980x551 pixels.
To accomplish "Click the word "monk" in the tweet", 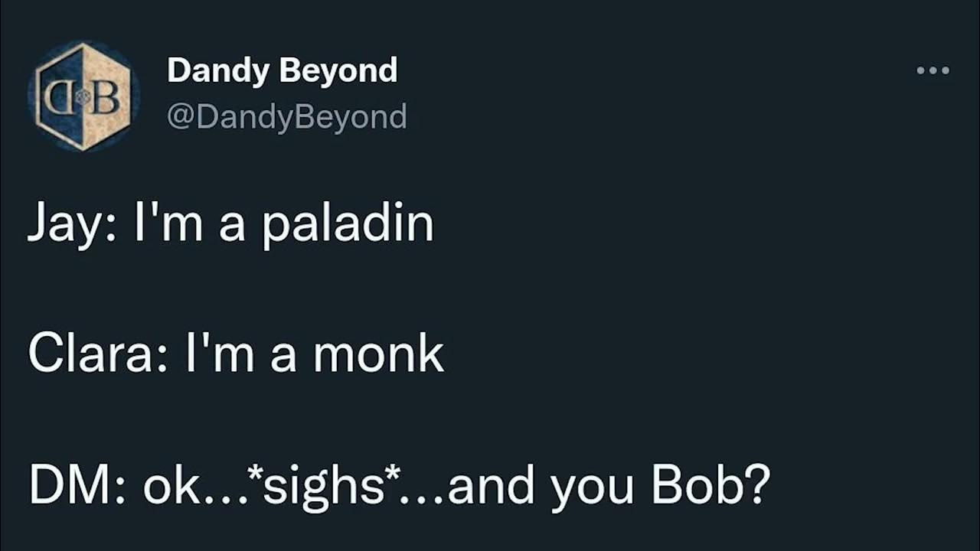I will coord(378,355).
